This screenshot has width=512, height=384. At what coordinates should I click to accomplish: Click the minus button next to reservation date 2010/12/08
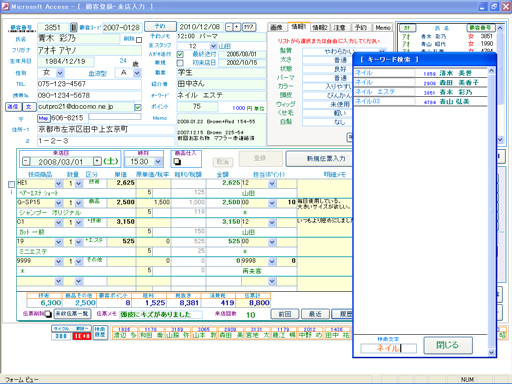pyautogui.click(x=229, y=27)
